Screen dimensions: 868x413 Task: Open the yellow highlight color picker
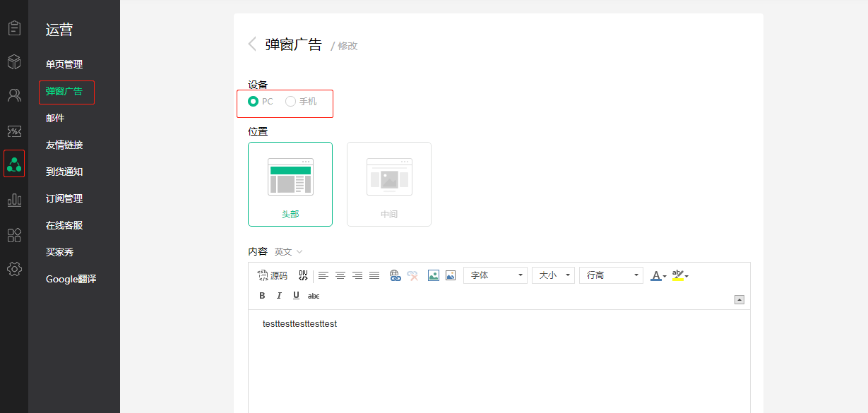(x=680, y=275)
